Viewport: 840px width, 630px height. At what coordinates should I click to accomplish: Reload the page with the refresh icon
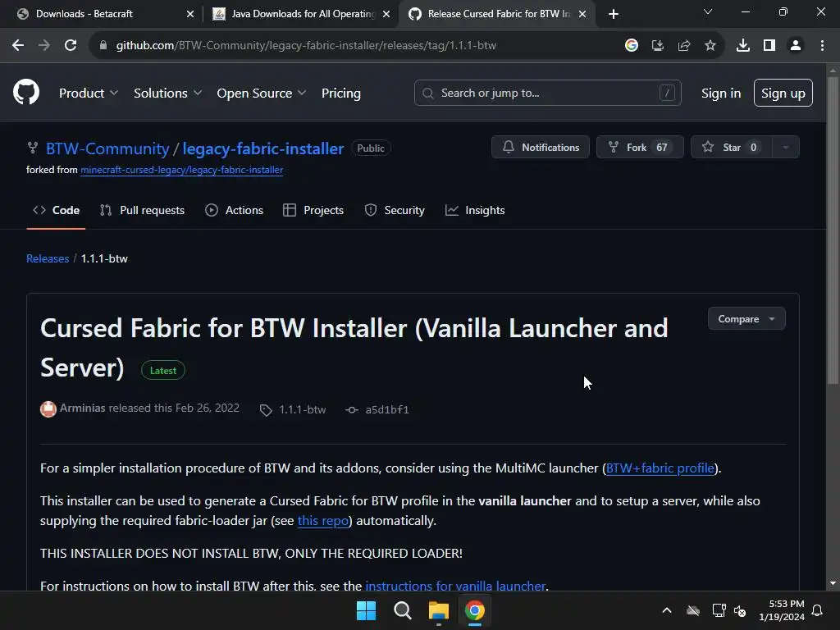(x=71, y=46)
